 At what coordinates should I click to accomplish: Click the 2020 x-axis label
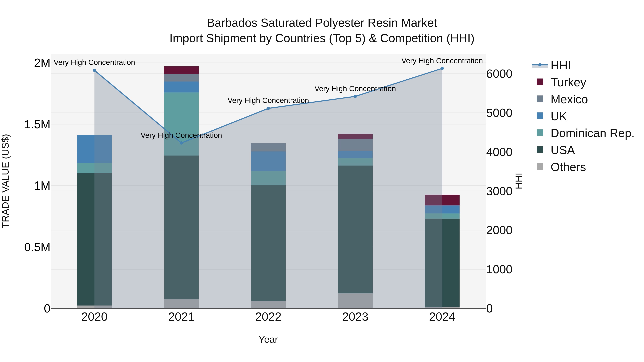pyautogui.click(x=94, y=317)
